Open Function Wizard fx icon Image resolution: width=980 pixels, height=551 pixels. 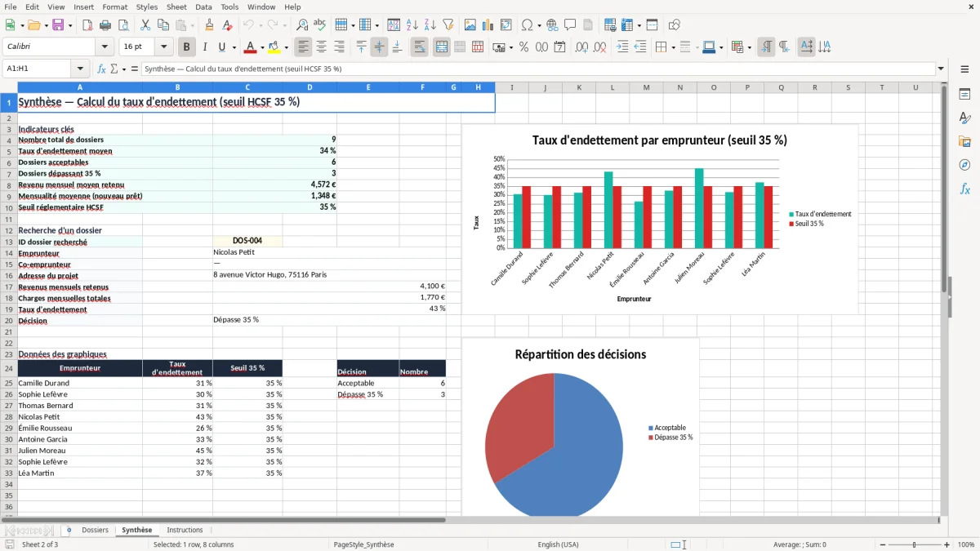tap(101, 69)
